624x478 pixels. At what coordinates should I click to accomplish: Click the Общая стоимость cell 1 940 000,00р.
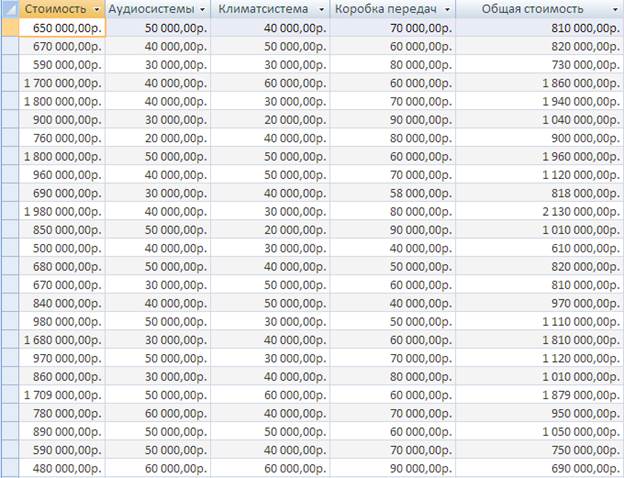(539, 101)
